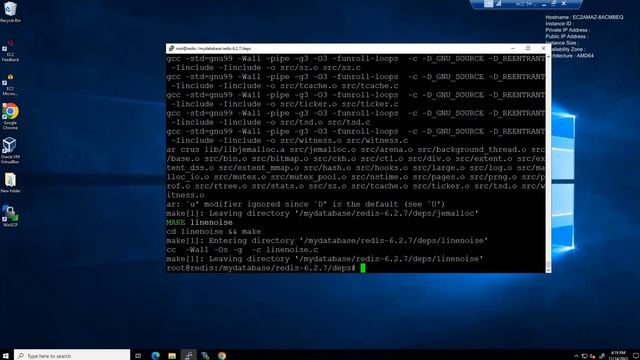This screenshot has height=360, width=640.
Task: Open the WinSCP taskbar icon
Action: pos(205,356)
